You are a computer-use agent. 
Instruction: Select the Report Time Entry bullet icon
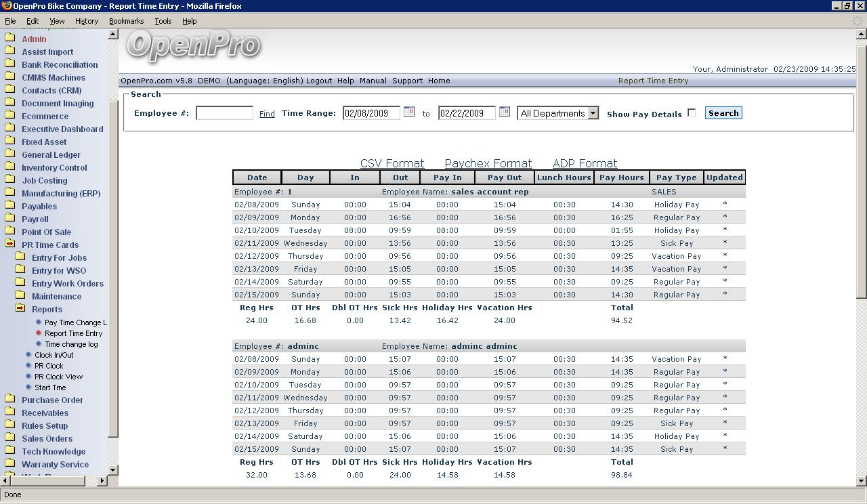coord(39,333)
